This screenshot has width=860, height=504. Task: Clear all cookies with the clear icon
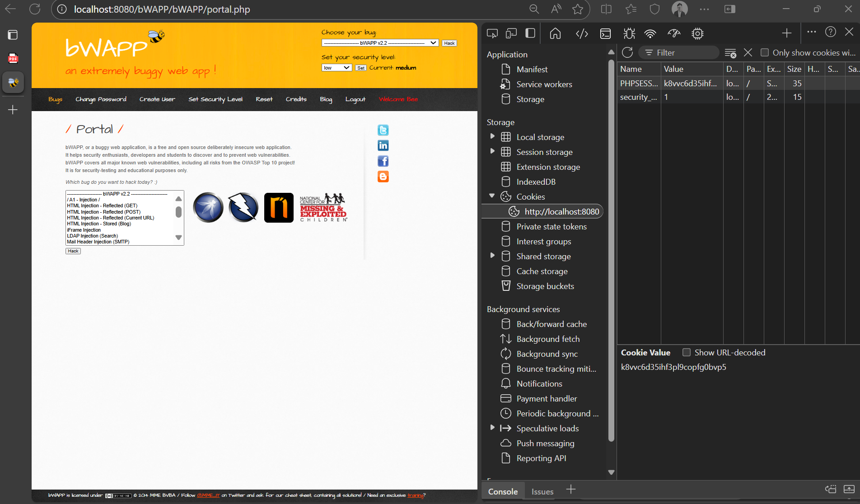point(730,53)
